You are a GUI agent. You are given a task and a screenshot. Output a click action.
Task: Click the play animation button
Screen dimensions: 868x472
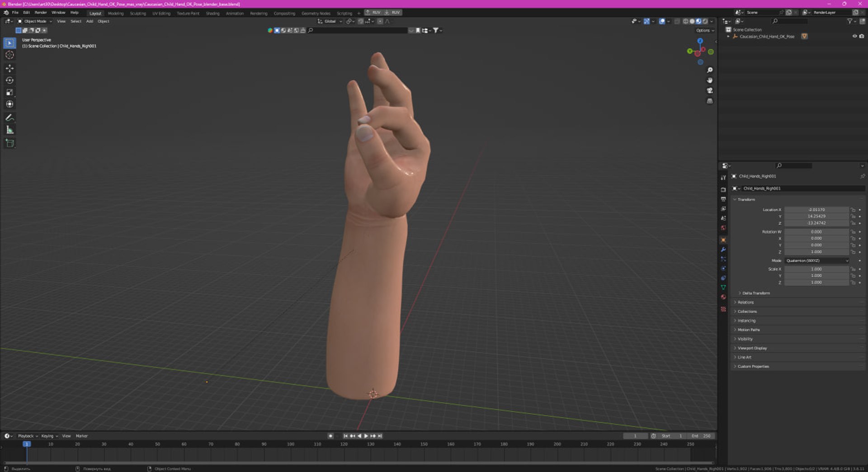366,436
